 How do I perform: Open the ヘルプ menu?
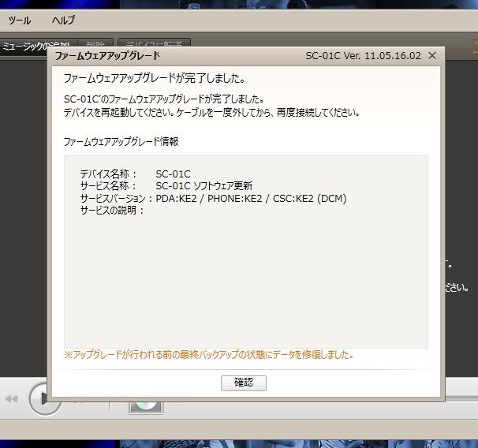[x=63, y=21]
